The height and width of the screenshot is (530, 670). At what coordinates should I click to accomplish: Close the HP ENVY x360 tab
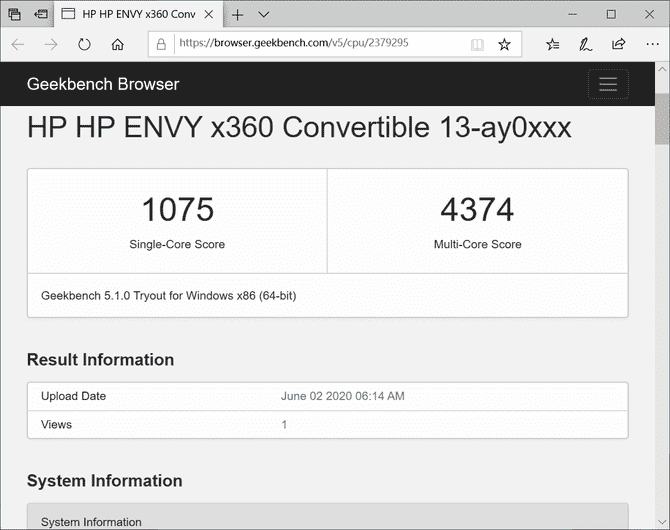coord(209,15)
